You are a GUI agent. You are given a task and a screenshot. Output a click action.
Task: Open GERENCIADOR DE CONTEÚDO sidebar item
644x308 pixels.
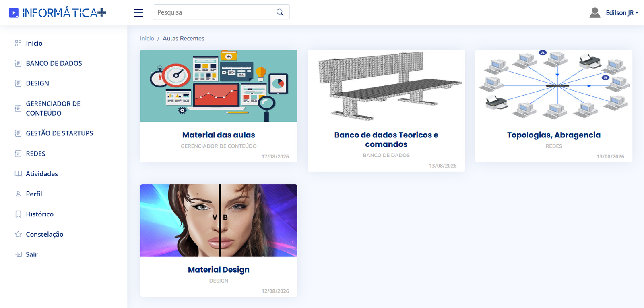(53, 108)
